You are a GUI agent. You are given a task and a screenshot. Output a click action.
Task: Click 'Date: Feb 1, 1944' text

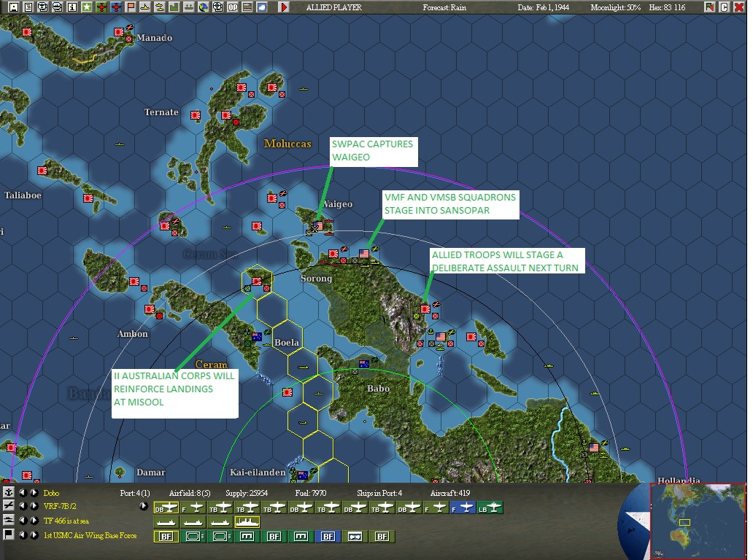click(543, 7)
